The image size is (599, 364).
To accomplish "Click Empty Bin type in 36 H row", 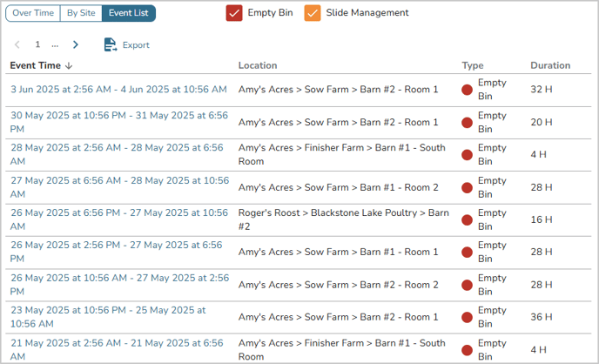I will pos(492,317).
